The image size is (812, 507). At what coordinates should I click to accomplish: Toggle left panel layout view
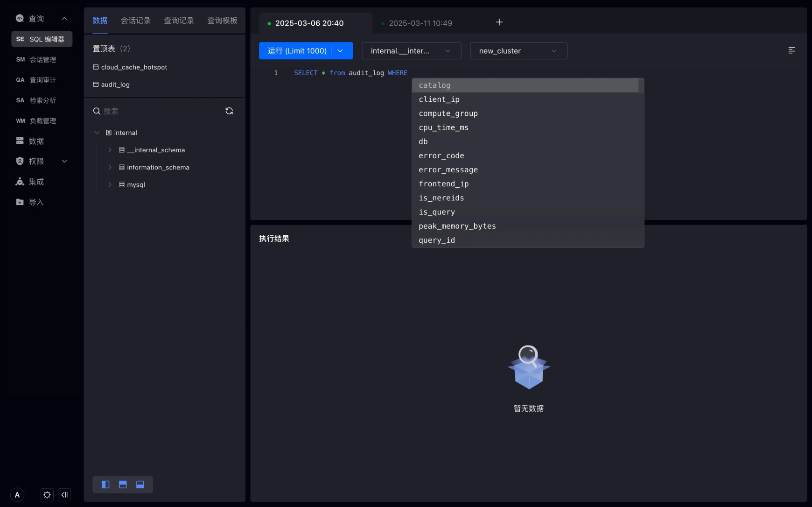(x=105, y=485)
